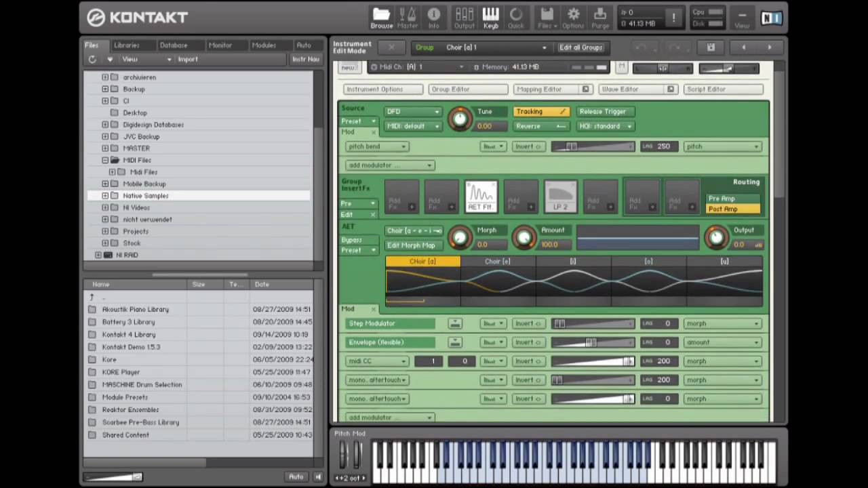
Task: Open the Wave Editor pop-out window icon
Action: point(671,89)
